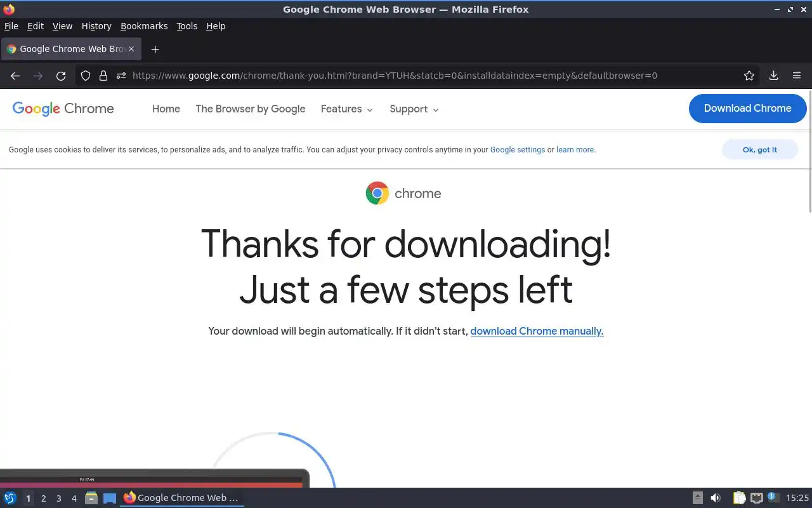Viewport: 812px width, 508px height.
Task: Click the Firefox window taskbar button
Action: coord(182,498)
